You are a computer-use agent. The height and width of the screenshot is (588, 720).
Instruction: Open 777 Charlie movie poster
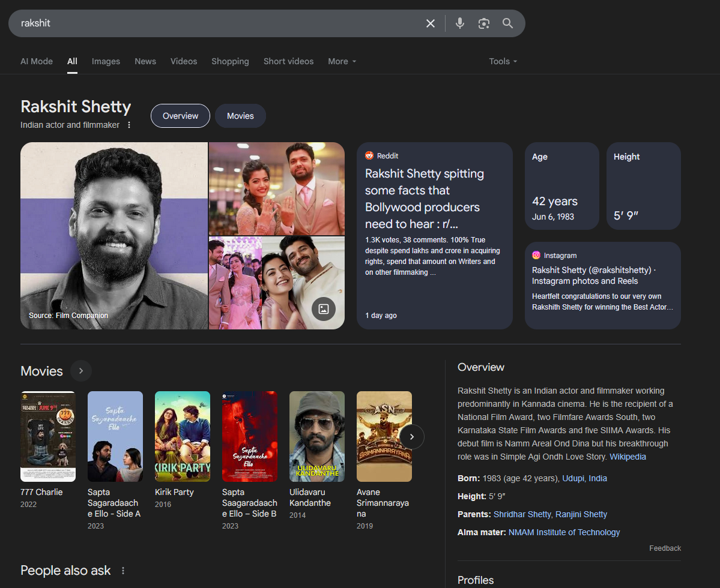[x=48, y=436]
